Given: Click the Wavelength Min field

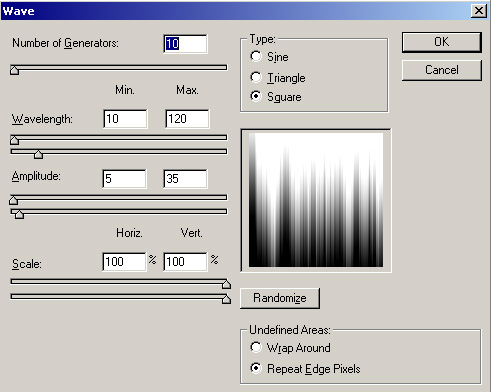Looking at the screenshot, I should (125, 119).
